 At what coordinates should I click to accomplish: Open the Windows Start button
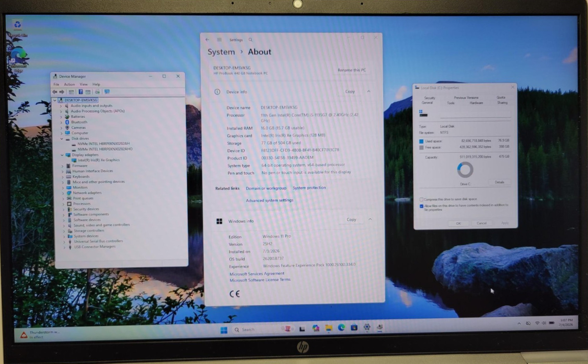[224, 330]
